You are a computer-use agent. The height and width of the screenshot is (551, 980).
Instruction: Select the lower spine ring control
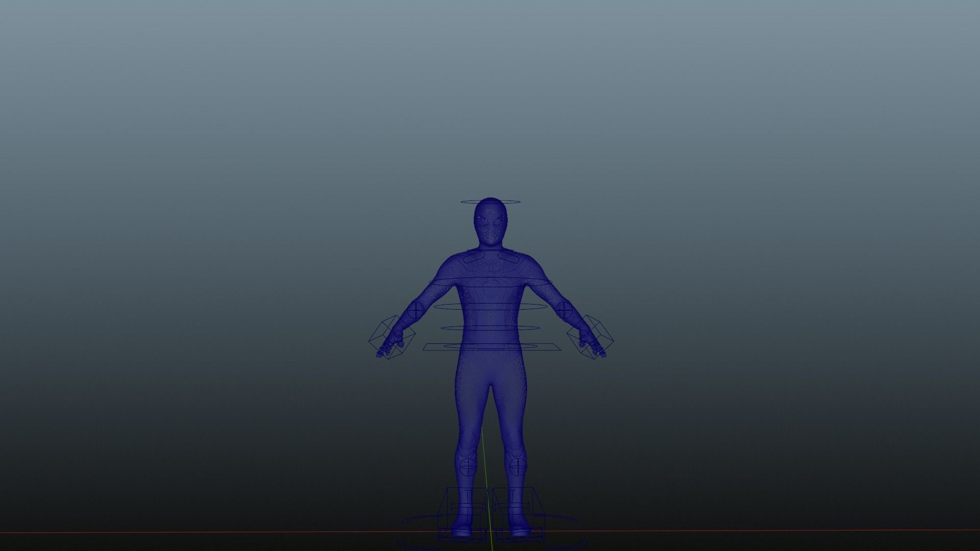point(491,328)
